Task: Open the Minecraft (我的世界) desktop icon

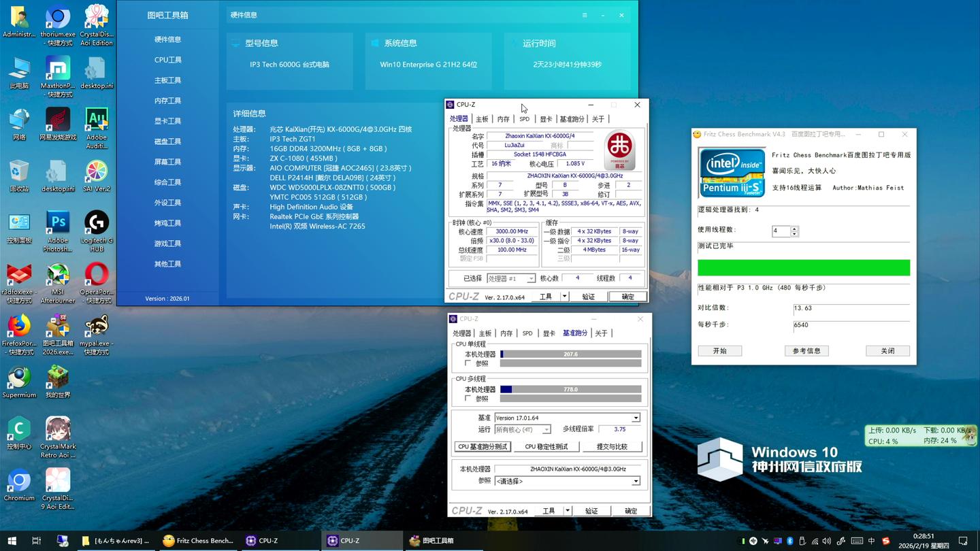Action: pos(58,382)
